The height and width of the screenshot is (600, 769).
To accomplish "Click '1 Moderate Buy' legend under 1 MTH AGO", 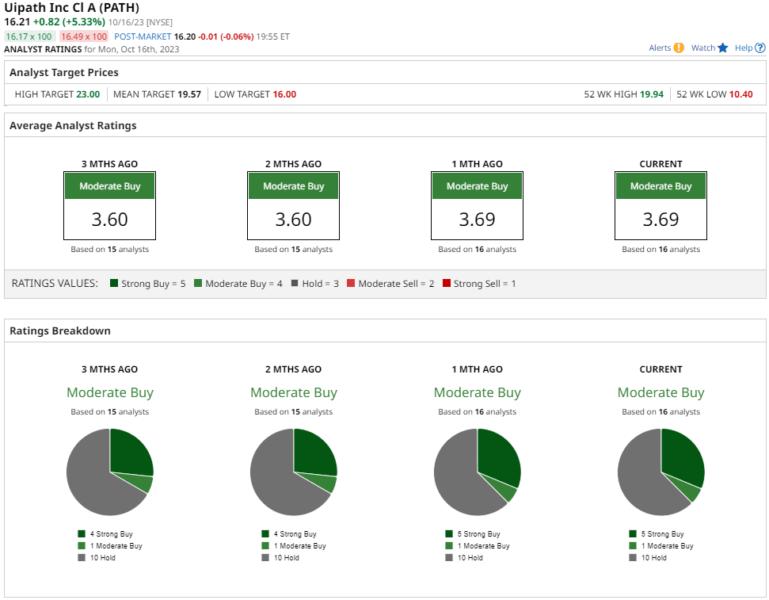I will [477, 546].
